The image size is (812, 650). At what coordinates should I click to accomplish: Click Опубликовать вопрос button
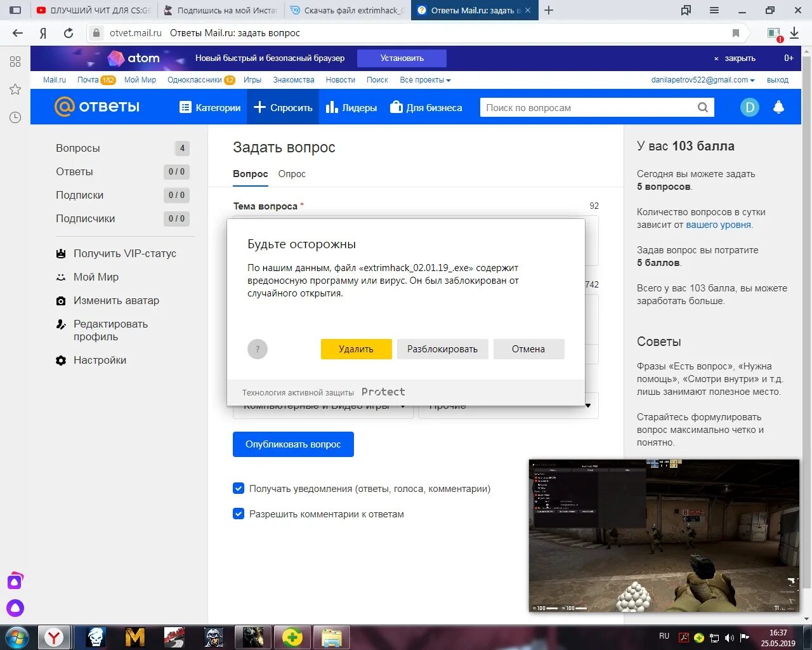(x=293, y=444)
